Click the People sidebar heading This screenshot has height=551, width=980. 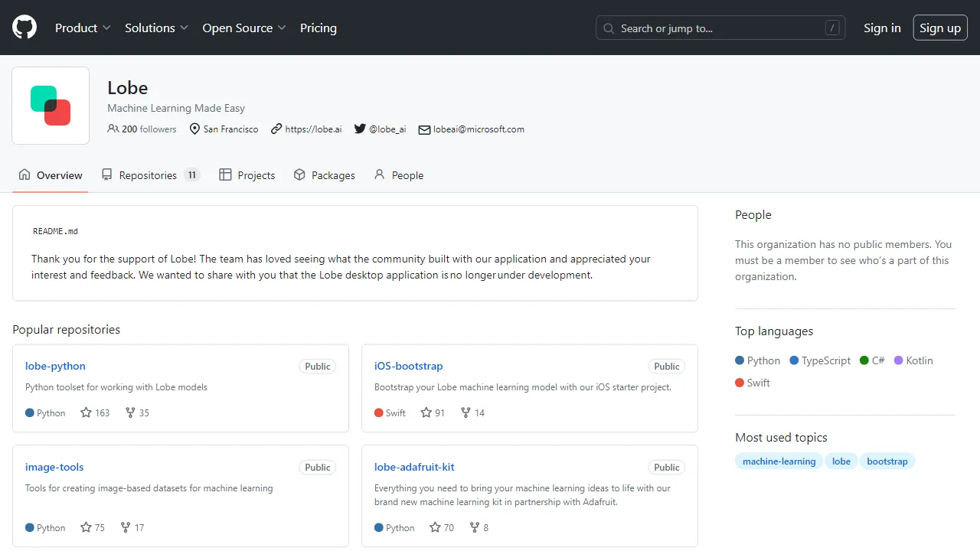753,215
